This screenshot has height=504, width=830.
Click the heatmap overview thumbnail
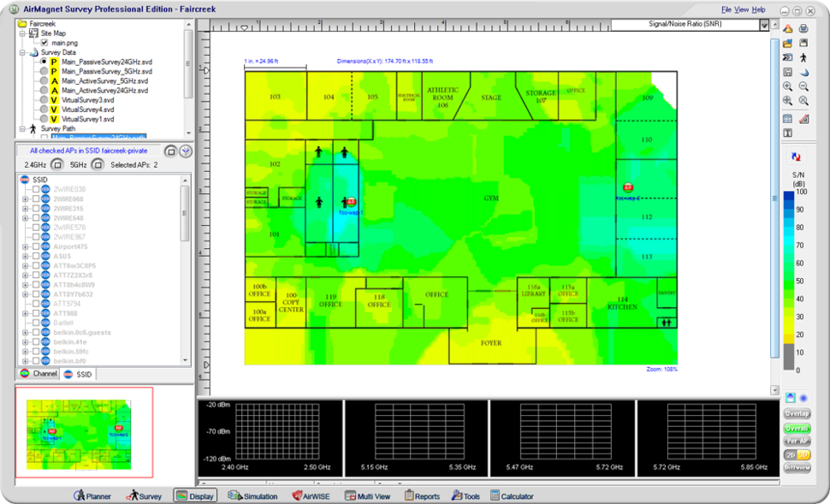pyautogui.click(x=79, y=435)
